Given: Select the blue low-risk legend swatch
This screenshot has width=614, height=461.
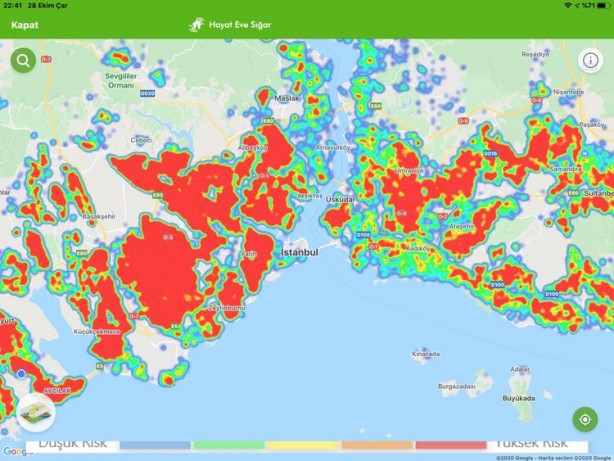Looking at the screenshot, I should pyautogui.click(x=155, y=445).
